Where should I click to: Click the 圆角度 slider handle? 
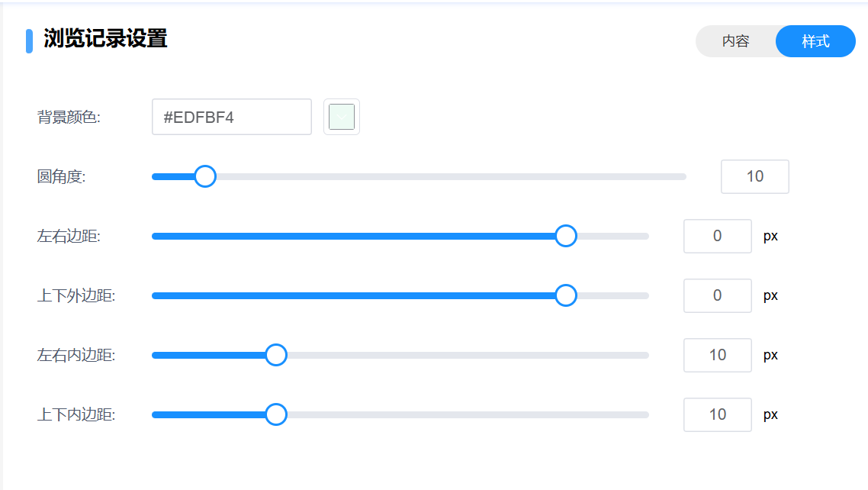(x=204, y=176)
